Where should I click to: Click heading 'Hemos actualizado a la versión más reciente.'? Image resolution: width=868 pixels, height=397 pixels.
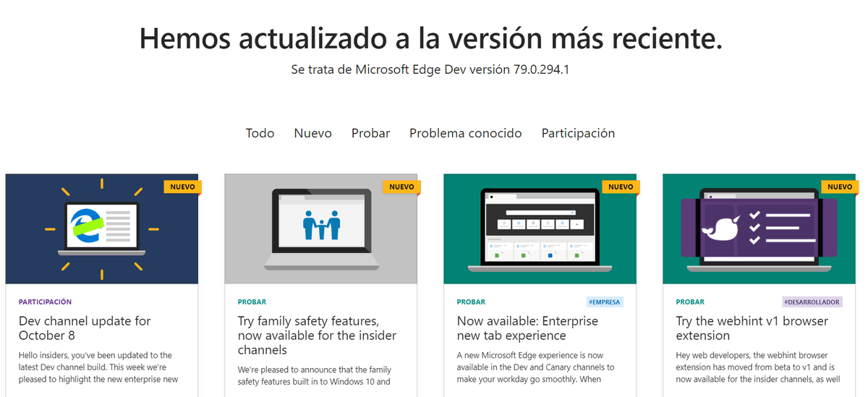[x=431, y=37]
